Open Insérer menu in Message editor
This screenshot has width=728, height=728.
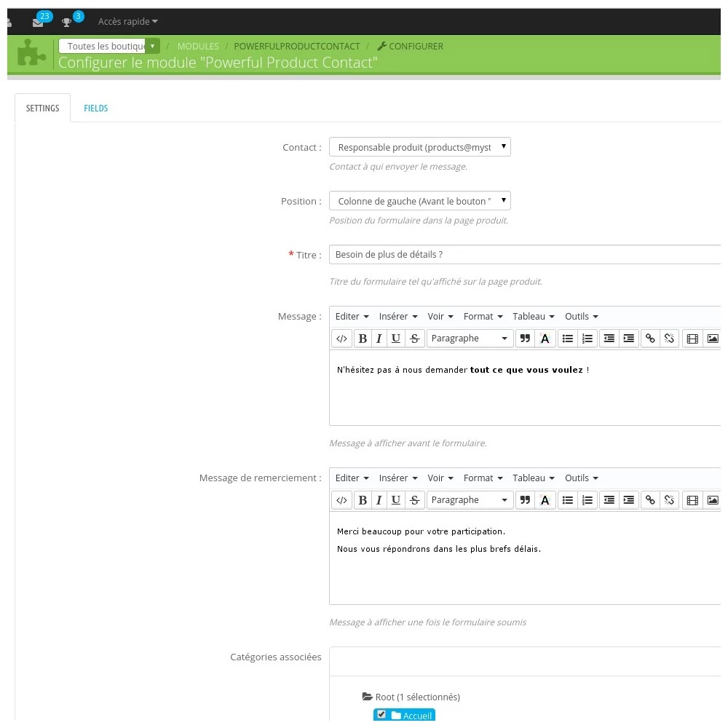click(x=398, y=316)
